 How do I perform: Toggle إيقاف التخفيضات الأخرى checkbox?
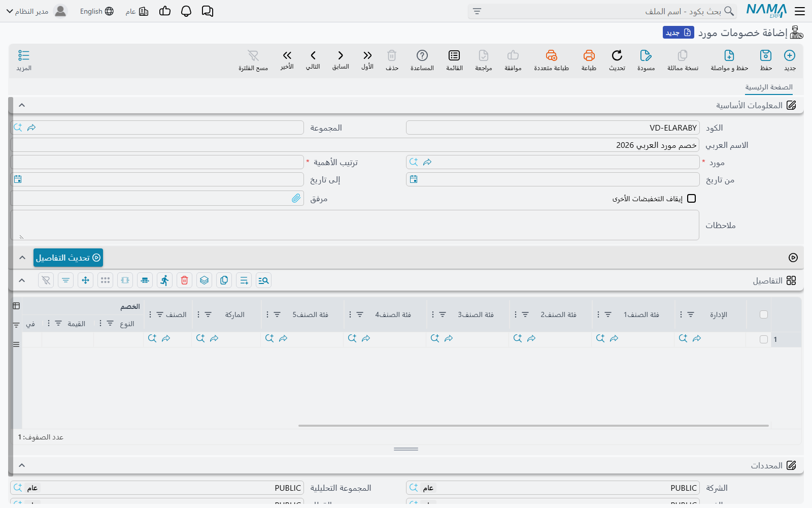(x=692, y=199)
